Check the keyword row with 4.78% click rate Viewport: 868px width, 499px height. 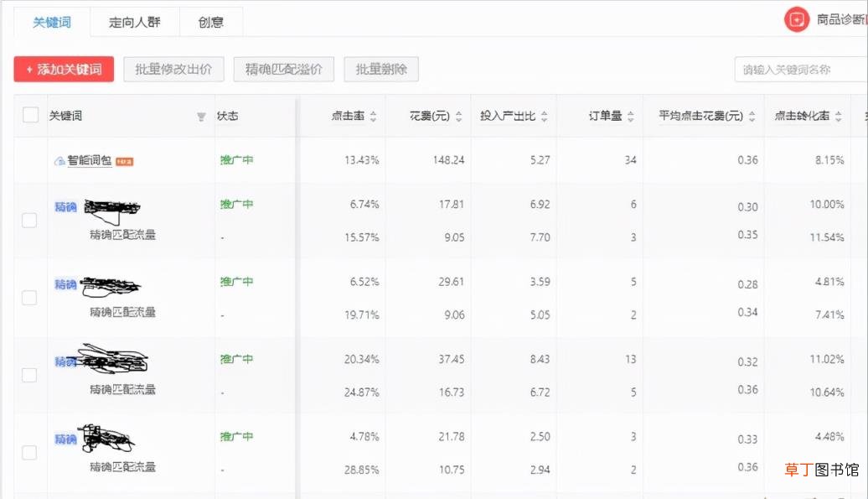(29, 453)
